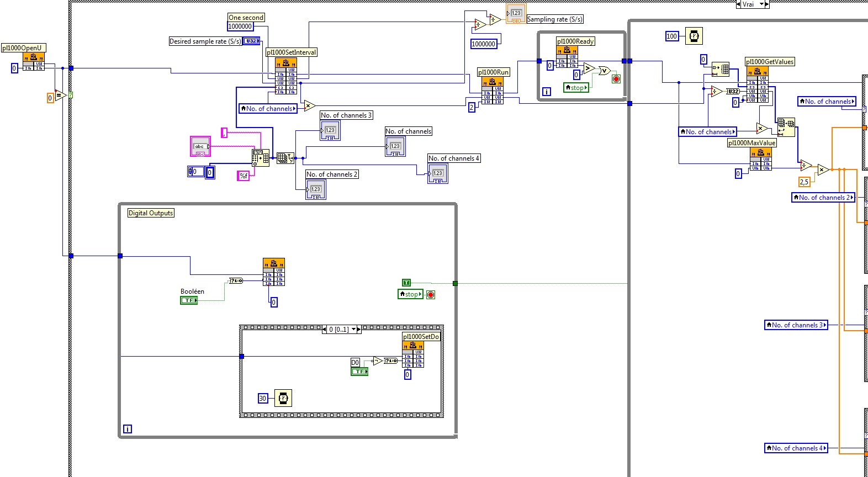868x477 pixels.
Task: Select the No. of channels 3 indicator terminal
Action: pos(330,131)
